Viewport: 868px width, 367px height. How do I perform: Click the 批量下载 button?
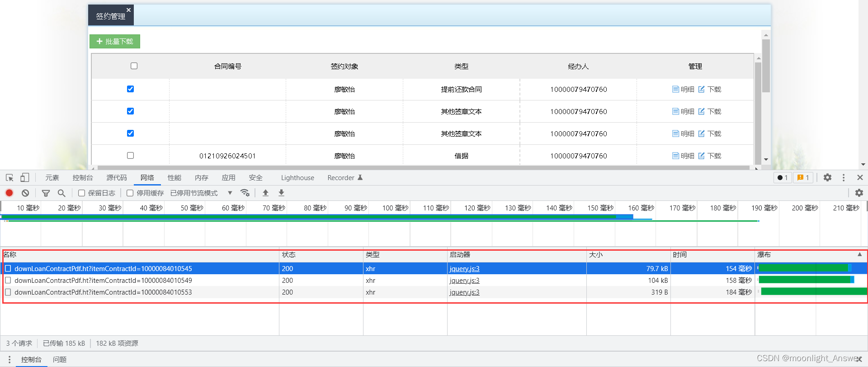click(115, 41)
